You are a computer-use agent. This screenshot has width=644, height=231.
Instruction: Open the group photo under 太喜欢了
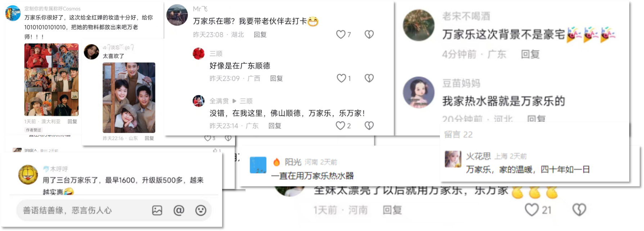click(x=129, y=98)
